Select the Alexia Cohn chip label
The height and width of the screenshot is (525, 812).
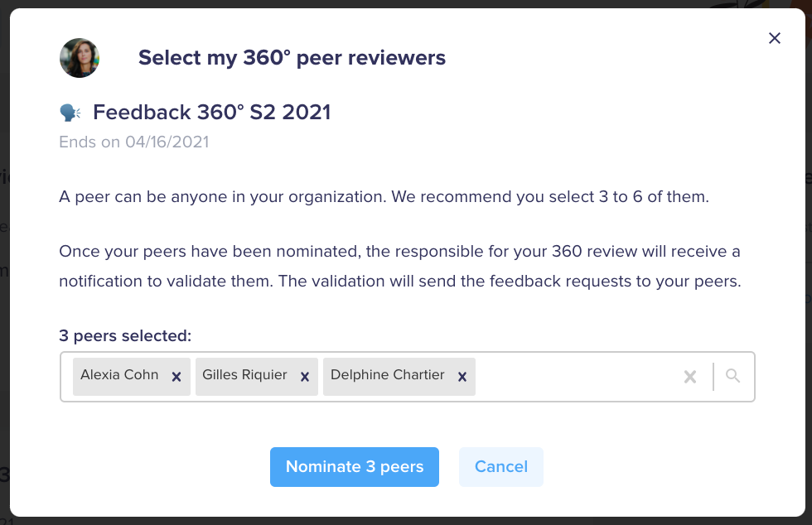119,375
